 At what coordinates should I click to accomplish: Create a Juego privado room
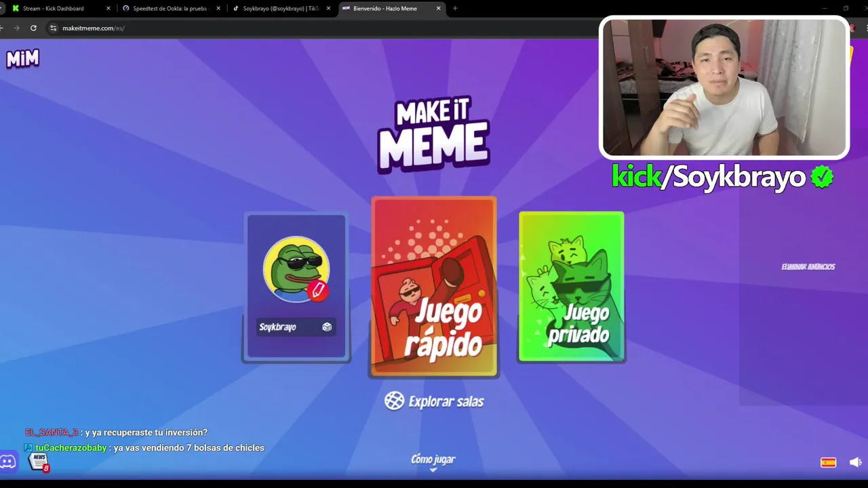[x=571, y=286]
